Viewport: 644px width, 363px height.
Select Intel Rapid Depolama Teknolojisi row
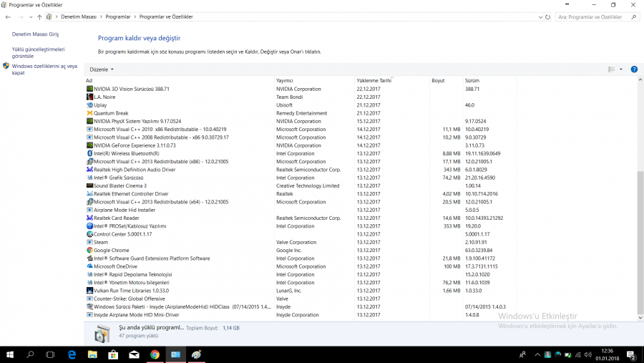click(x=301, y=275)
